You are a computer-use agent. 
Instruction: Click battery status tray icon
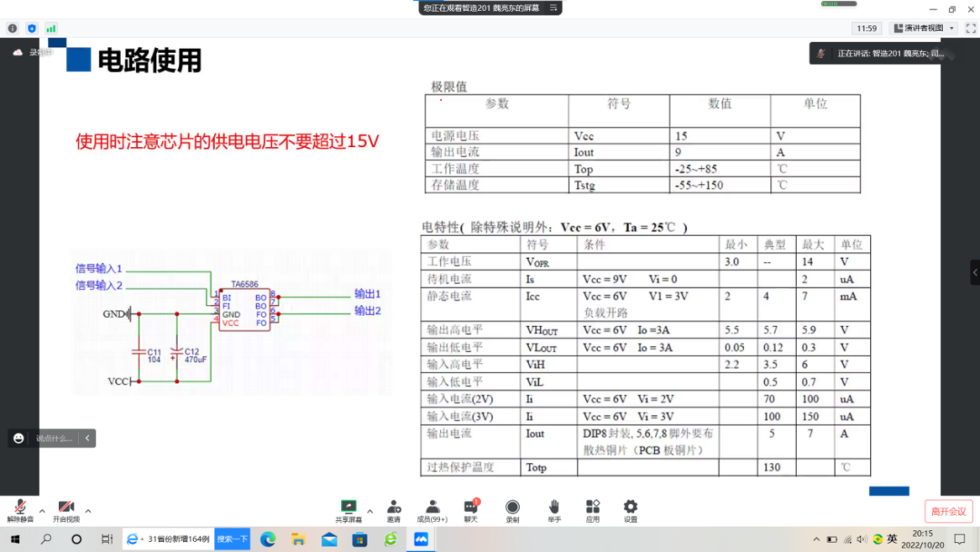[x=832, y=539]
